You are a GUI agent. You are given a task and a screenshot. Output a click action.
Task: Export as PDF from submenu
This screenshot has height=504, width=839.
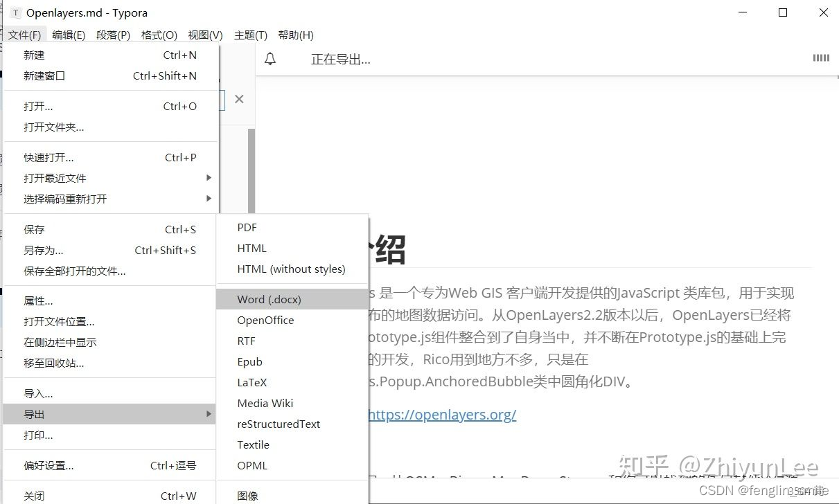pyautogui.click(x=292, y=227)
